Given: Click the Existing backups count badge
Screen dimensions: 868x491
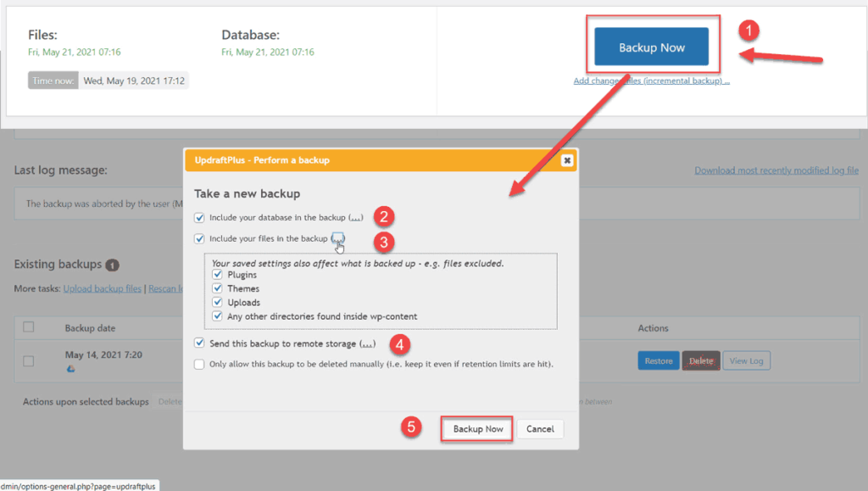Looking at the screenshot, I should (x=112, y=265).
